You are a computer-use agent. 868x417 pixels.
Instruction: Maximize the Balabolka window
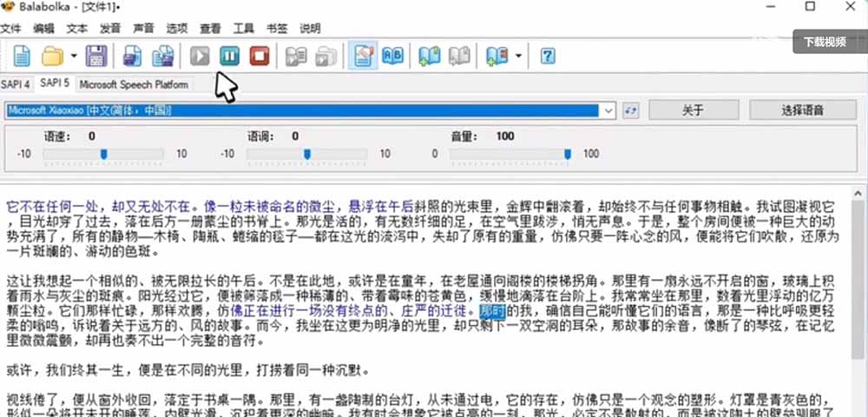(x=810, y=7)
